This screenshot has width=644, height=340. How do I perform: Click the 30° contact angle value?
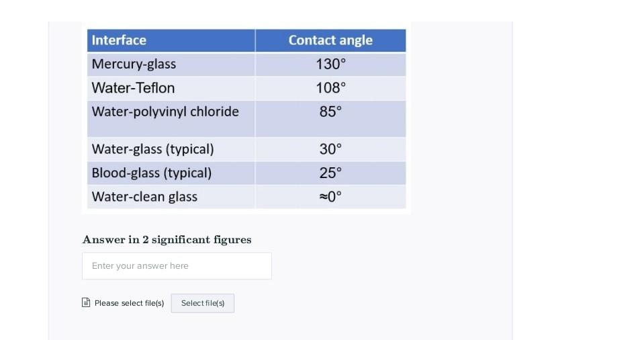coord(330,149)
